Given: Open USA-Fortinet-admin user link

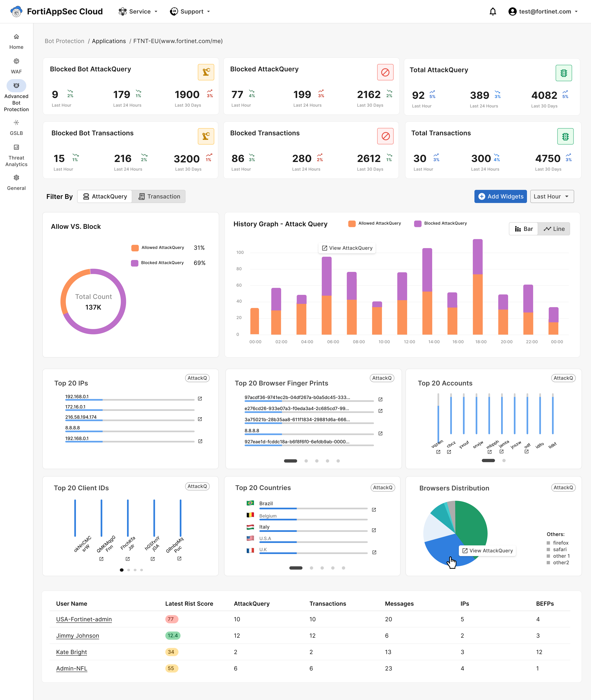Looking at the screenshot, I should coord(84,619).
